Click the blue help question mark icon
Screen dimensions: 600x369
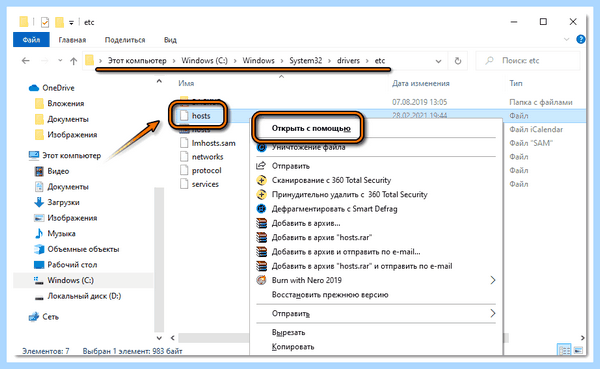(580, 39)
